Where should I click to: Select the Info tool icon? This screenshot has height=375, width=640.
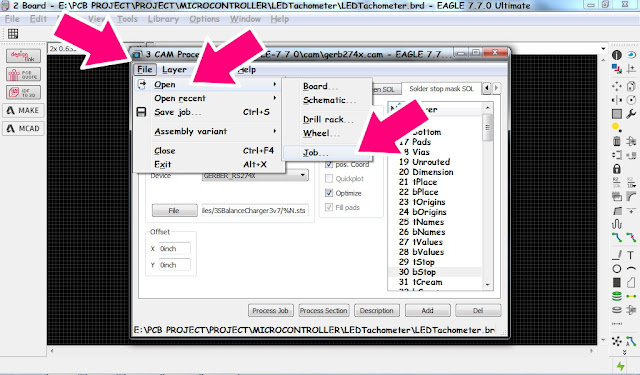617,55
